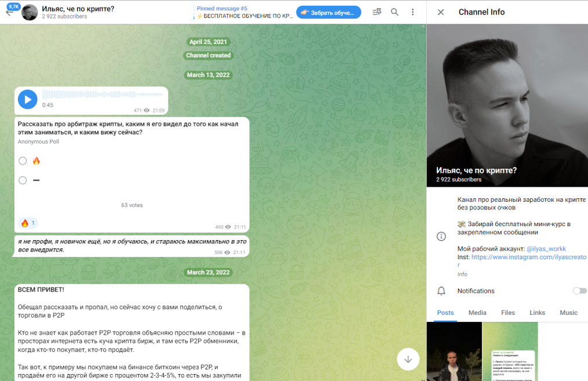
Task: Open the three-dot more options menu
Action: coord(412,12)
